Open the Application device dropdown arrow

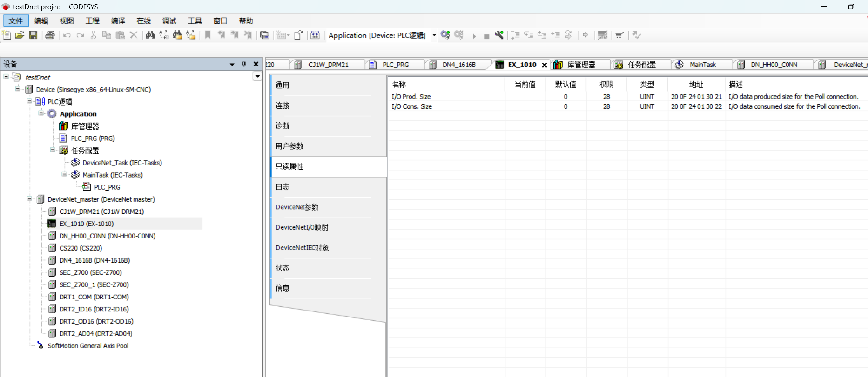pyautogui.click(x=434, y=35)
